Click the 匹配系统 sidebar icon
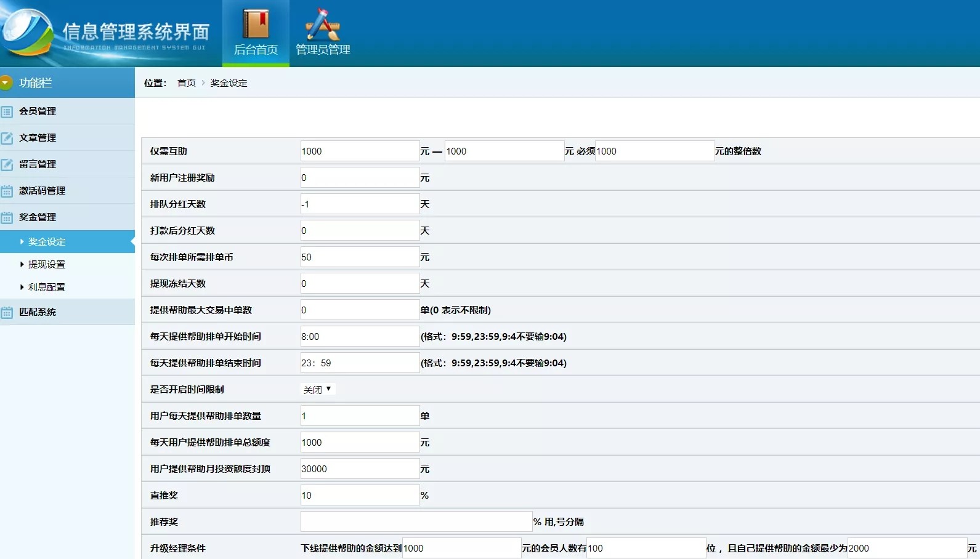Screen dimensions: 980x559 [x=7, y=312]
